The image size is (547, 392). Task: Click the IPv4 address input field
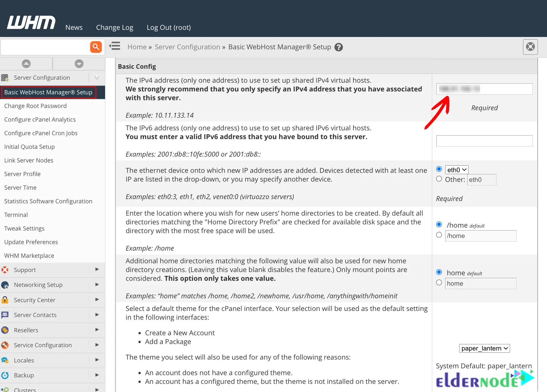tap(484, 89)
